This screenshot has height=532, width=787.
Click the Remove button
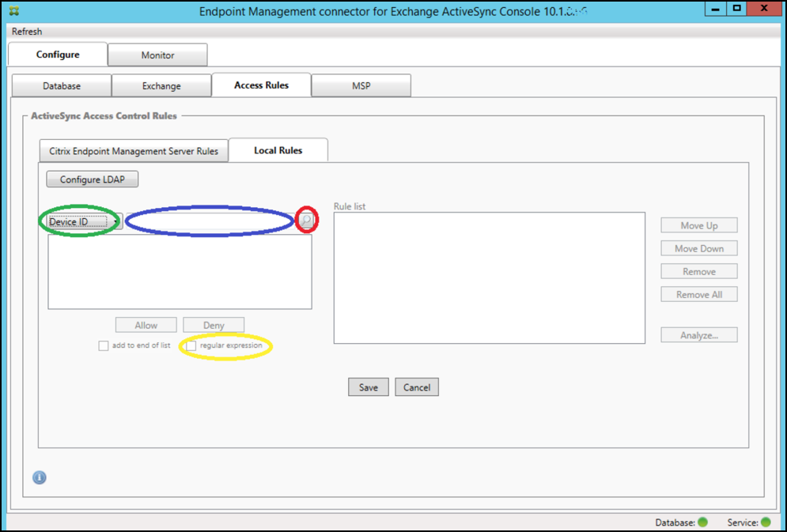pos(699,272)
